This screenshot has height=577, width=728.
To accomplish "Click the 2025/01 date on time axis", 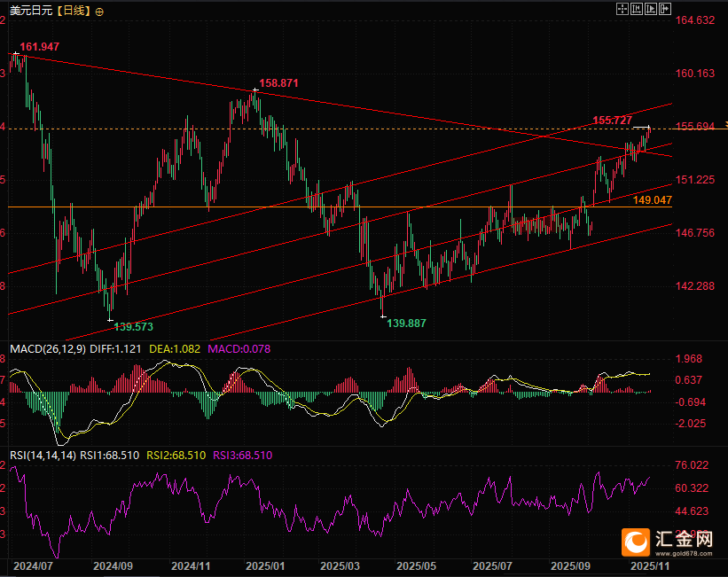I will pyautogui.click(x=265, y=565).
